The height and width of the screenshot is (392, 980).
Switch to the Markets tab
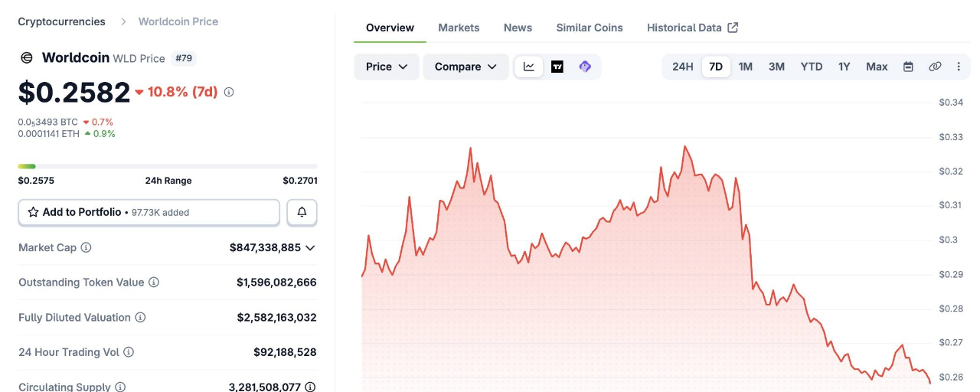pyautogui.click(x=459, y=28)
